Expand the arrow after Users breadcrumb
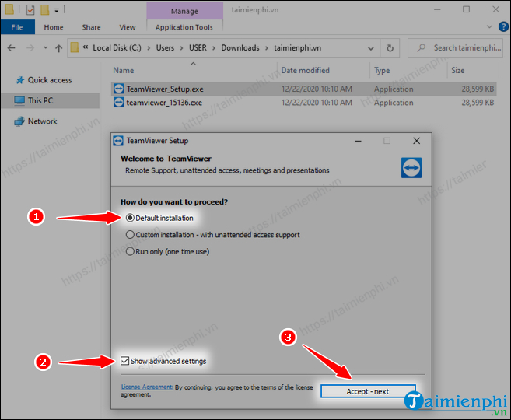This screenshot has height=420, width=511. coord(181,48)
